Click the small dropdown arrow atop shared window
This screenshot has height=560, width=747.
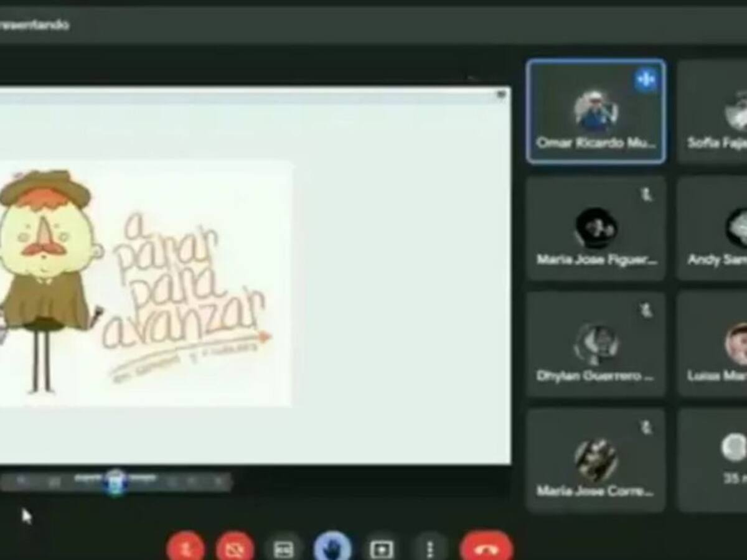[501, 95]
